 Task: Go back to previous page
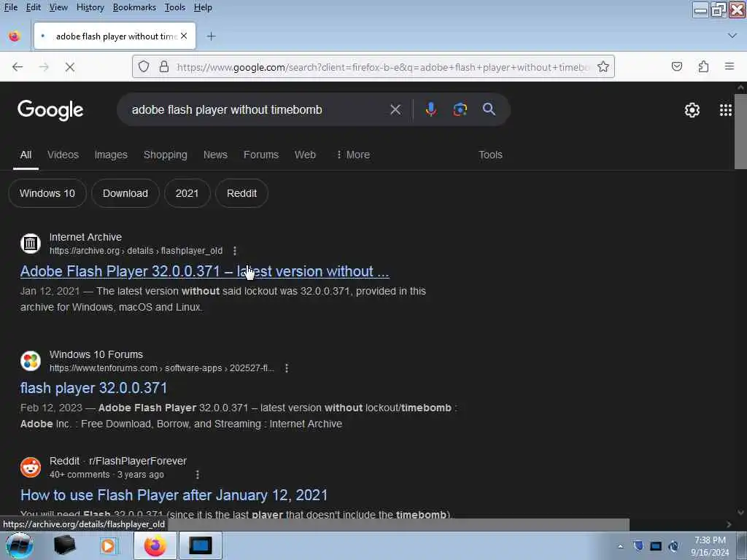tap(18, 67)
